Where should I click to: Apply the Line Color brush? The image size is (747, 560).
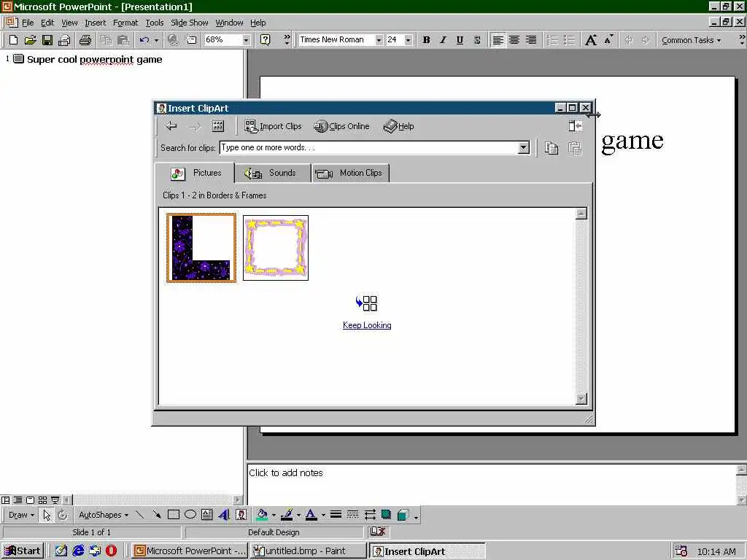click(286, 515)
